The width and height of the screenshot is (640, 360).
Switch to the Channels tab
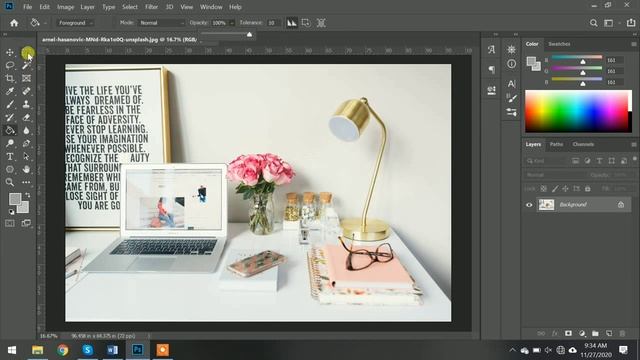point(583,144)
